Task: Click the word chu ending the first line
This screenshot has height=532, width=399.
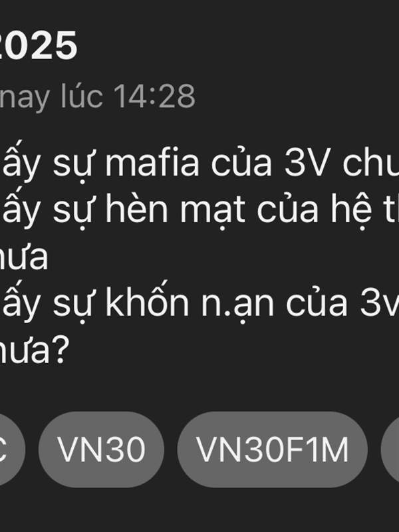Action: point(371,164)
